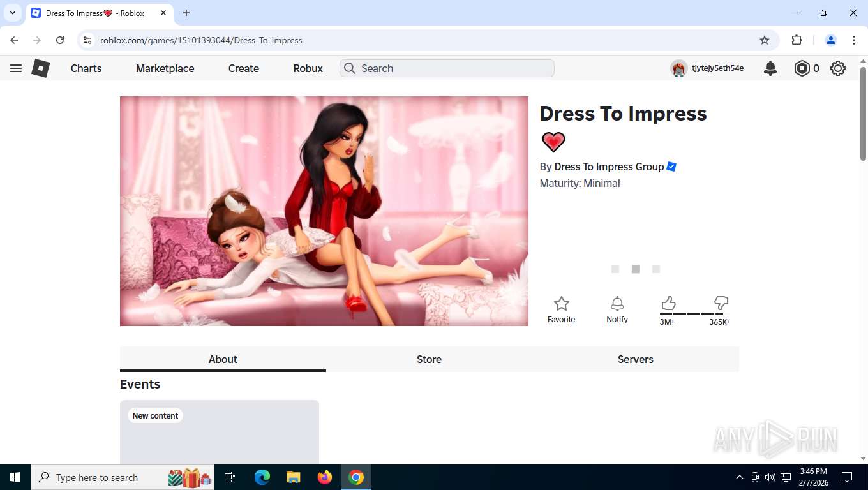Like the game with thumbs up

click(668, 303)
